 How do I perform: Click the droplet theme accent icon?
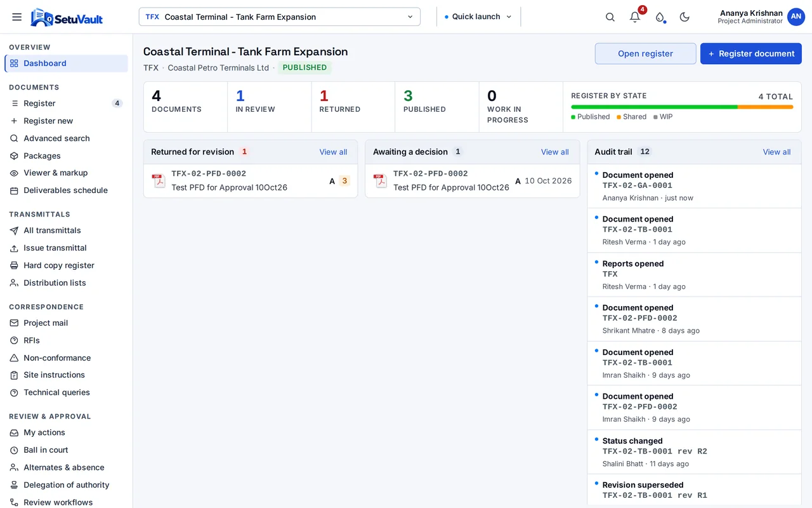pyautogui.click(x=660, y=17)
